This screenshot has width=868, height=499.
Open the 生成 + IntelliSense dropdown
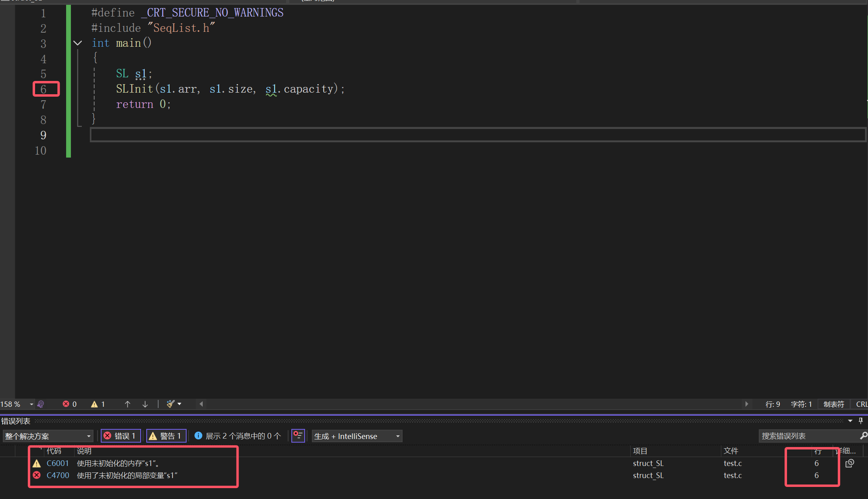click(x=357, y=436)
